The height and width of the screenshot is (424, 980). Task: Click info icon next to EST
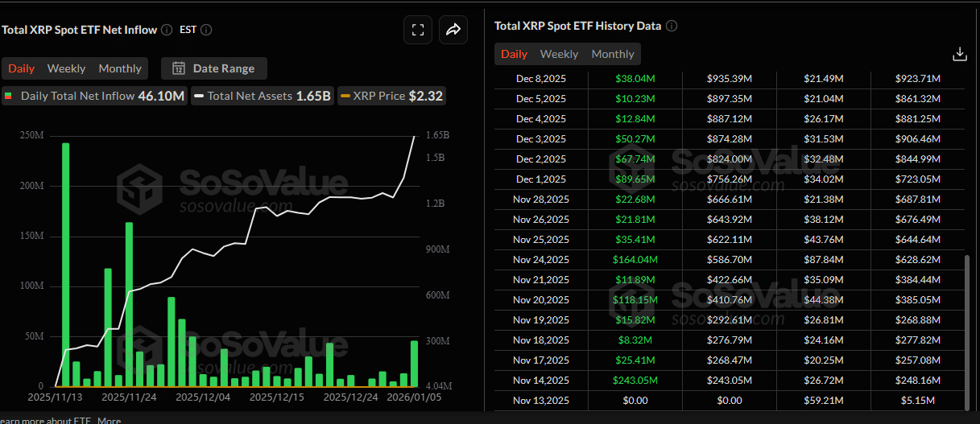tap(206, 30)
